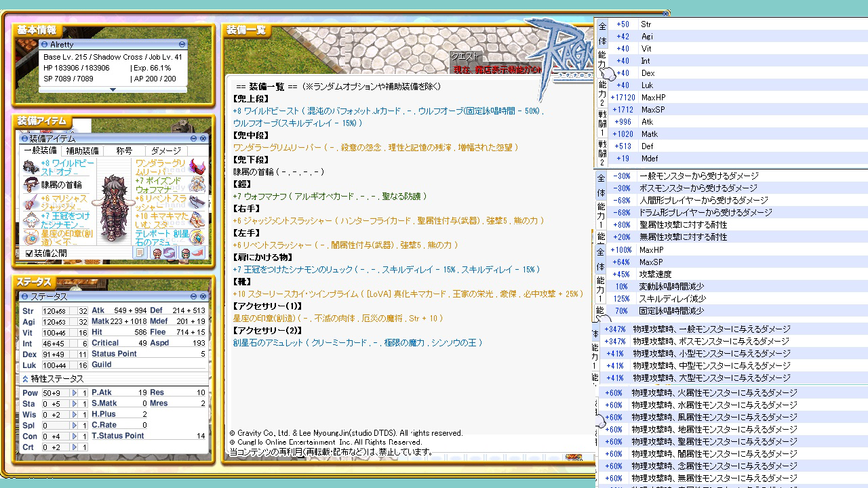Viewport: 868px width, 488px height.
Task: Minimize the 装備アイテム window
Action: click(193, 138)
